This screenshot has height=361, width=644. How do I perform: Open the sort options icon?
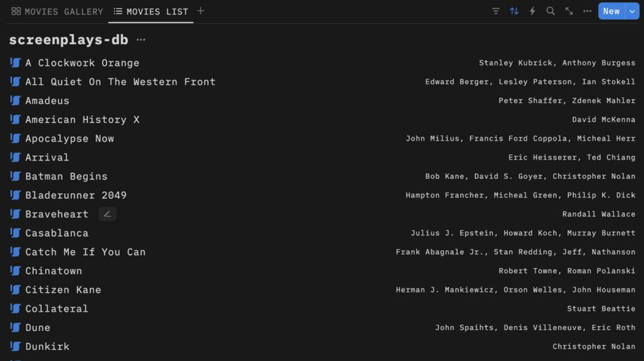click(514, 11)
